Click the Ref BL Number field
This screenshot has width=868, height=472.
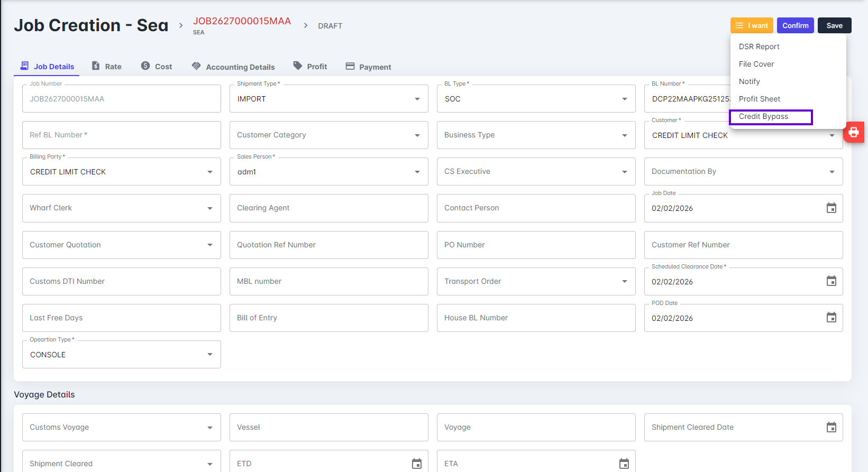pyautogui.click(x=121, y=135)
